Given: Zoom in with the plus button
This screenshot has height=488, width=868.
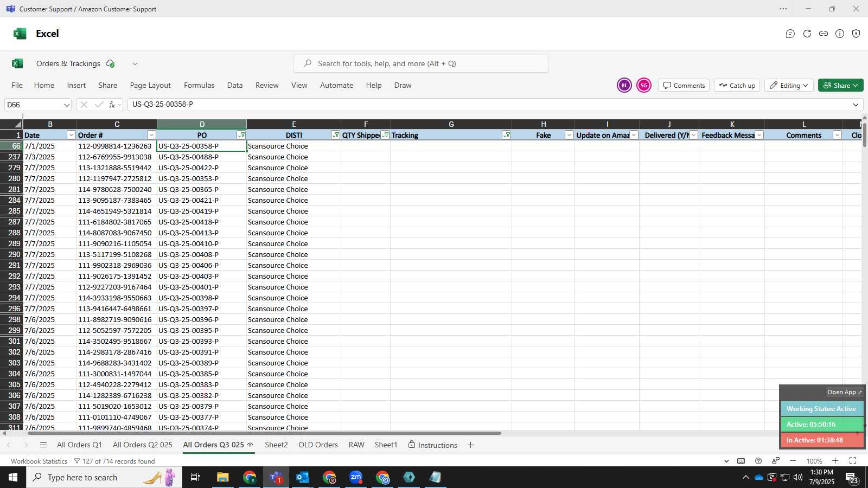Looking at the screenshot, I should click(x=835, y=461).
